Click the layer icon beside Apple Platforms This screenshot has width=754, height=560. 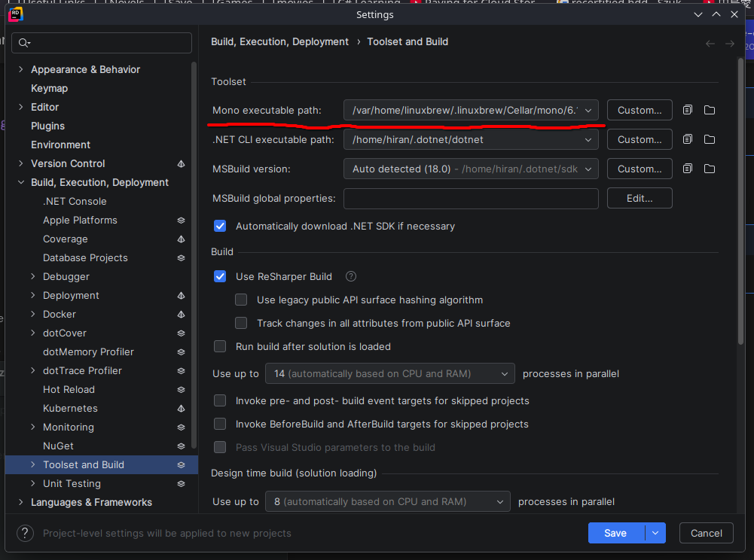[181, 220]
